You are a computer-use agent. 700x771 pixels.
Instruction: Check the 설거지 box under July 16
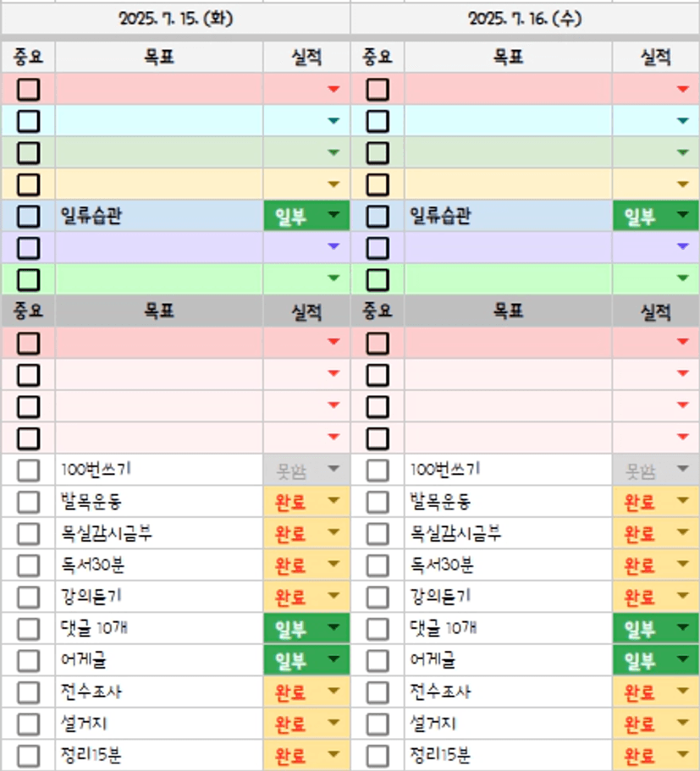[x=378, y=724]
